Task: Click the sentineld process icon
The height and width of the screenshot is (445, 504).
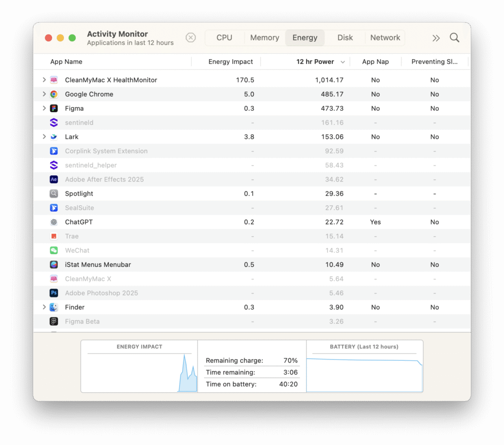Action: click(54, 123)
